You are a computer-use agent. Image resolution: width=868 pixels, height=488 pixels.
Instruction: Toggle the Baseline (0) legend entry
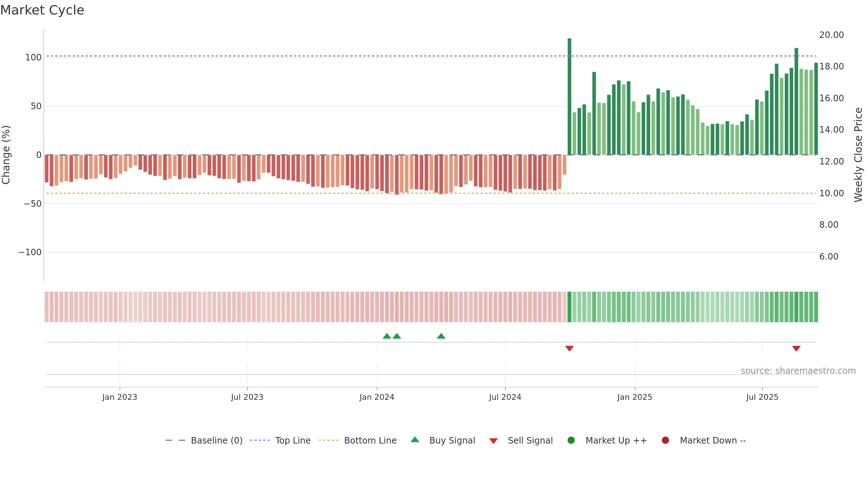(204, 440)
